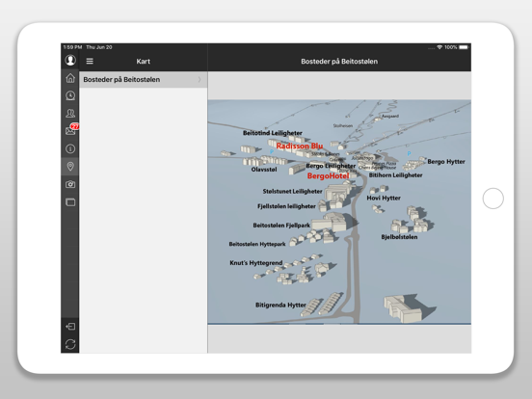This screenshot has width=532, height=399.
Task: Tap the Wi-Fi status icon
Action: click(x=439, y=47)
